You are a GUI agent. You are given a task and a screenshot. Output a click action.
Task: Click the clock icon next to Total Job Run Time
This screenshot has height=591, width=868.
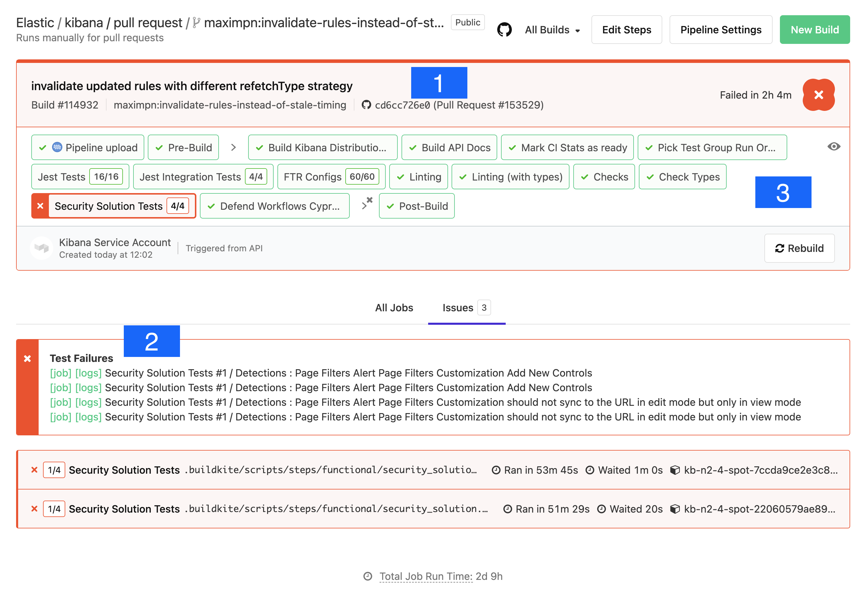368,576
